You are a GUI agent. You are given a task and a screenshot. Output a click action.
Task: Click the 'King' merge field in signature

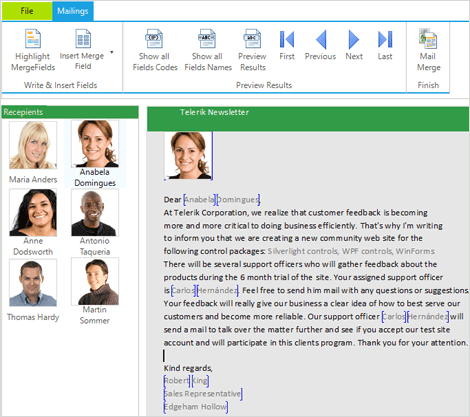[200, 380]
